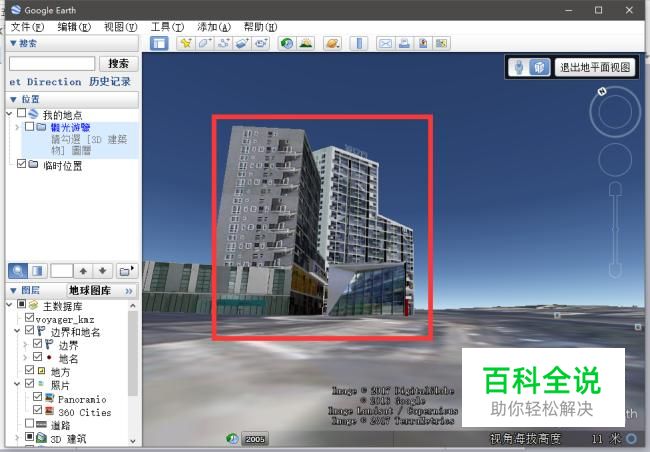Expand 地球图库 double chevron
The width and height of the screenshot is (650, 452).
pos(129,291)
